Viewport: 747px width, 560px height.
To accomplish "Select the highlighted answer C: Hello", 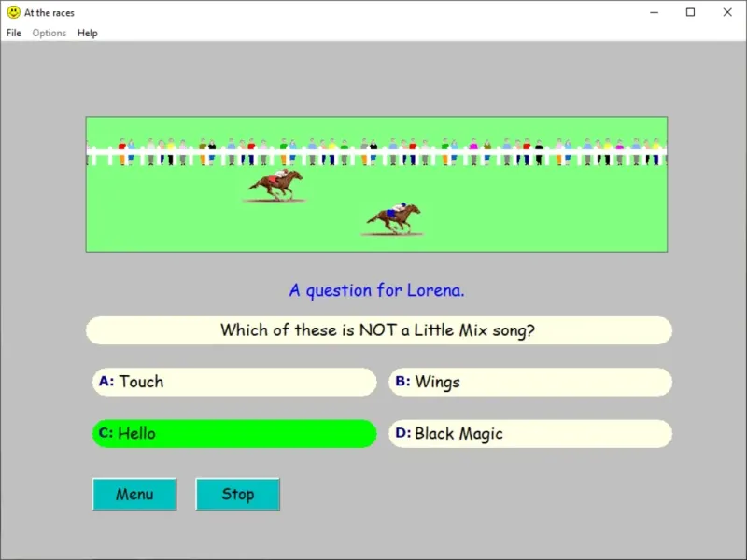I will [x=234, y=433].
